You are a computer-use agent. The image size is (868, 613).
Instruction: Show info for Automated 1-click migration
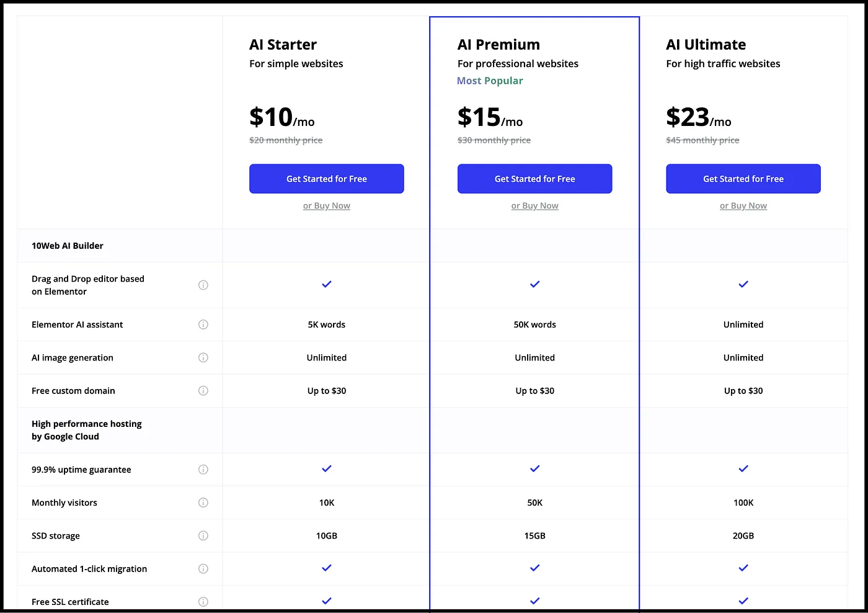(203, 568)
